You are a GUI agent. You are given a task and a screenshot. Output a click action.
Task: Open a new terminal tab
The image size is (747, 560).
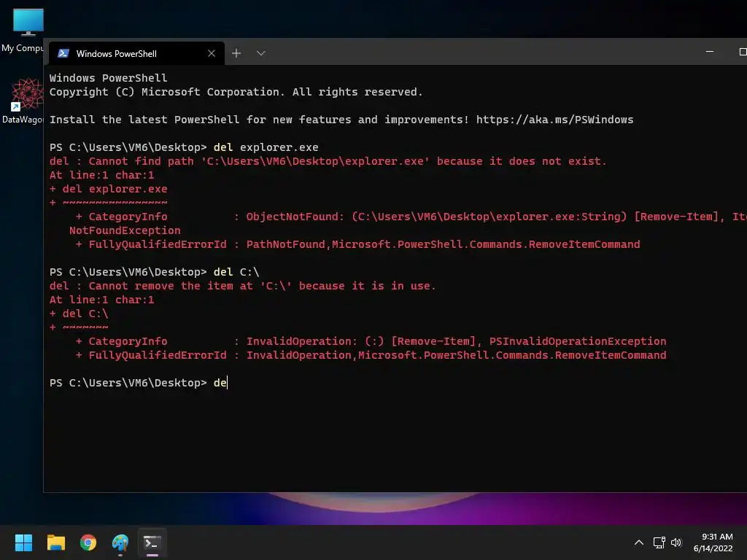(236, 53)
